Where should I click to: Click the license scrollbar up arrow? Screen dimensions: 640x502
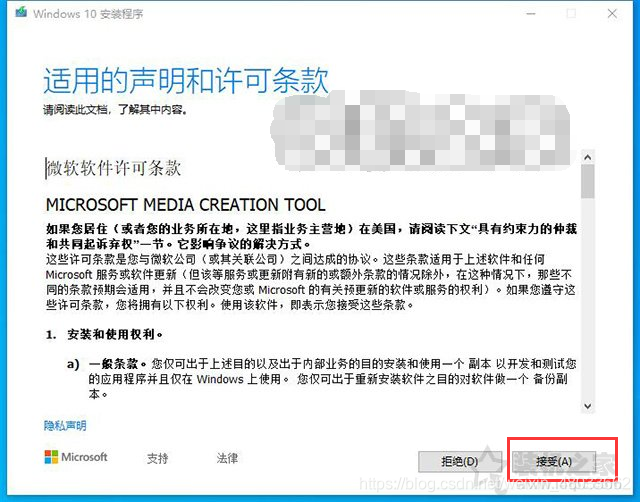click(x=588, y=157)
